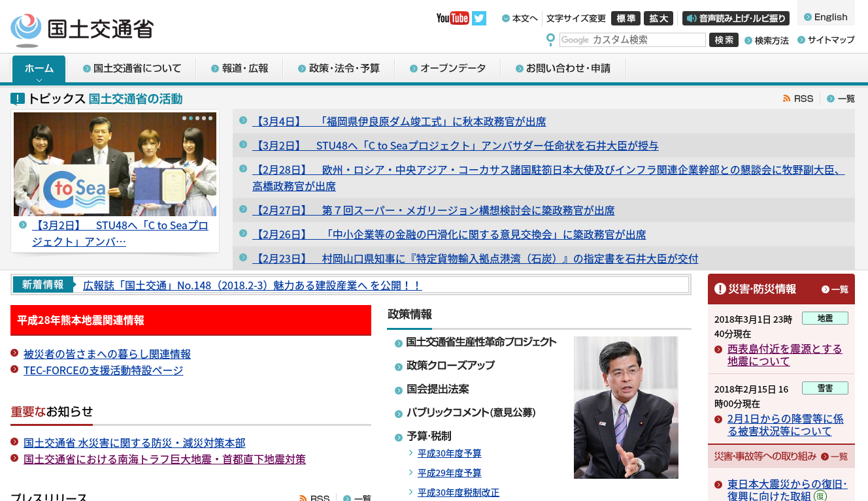Screen dimensions: 868x501
Task: Open 平成30年度税制改正 sub-link
Action: click(x=458, y=493)
